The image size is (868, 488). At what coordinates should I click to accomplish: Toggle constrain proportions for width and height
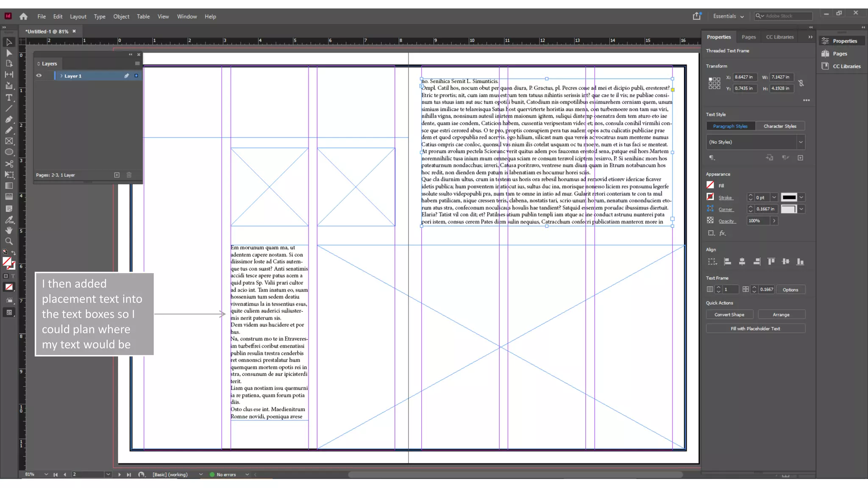click(801, 83)
